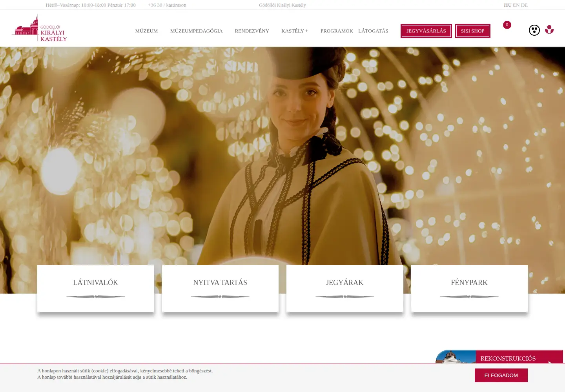
Task: Accept cookies with the Elfogadom button
Action: [x=501, y=375]
